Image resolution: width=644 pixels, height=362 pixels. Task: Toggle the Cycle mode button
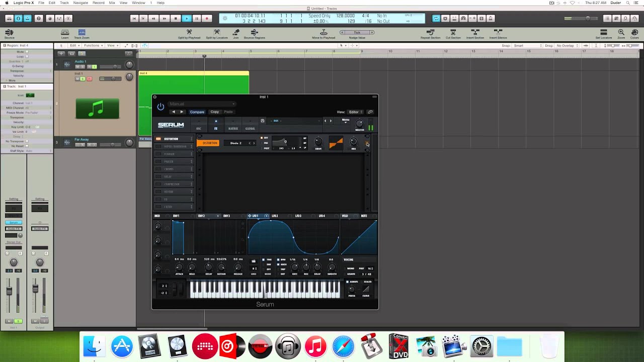(x=436, y=18)
